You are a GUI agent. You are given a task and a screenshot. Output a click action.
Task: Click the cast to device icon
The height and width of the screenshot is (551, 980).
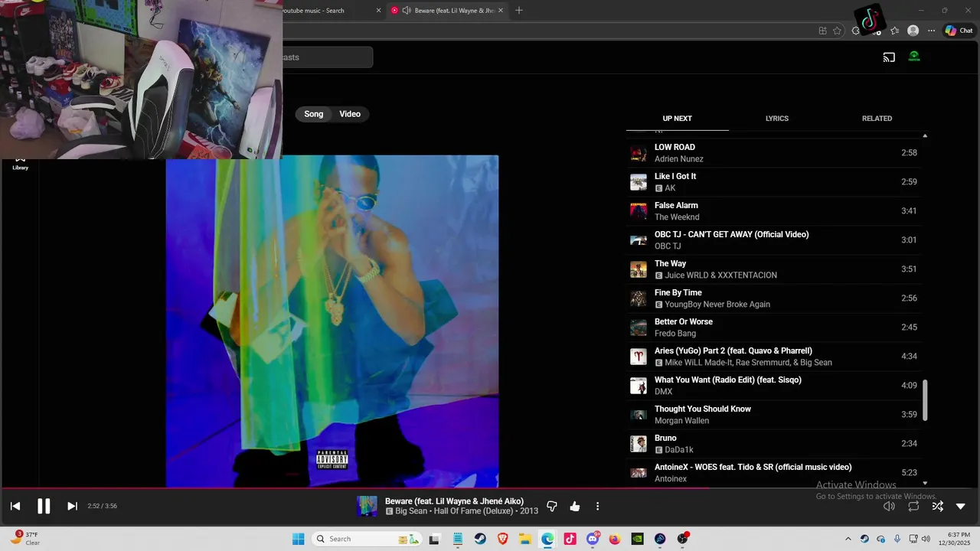(x=889, y=57)
